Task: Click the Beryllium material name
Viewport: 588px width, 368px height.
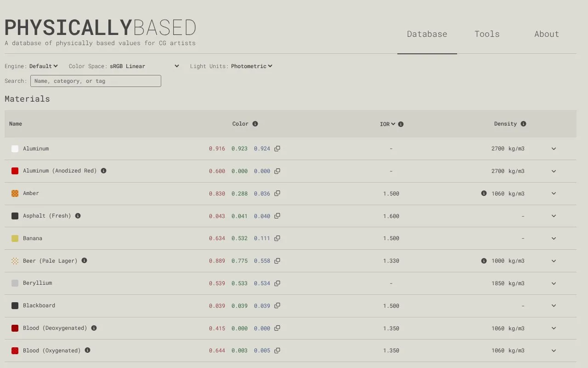Action: coord(38,283)
